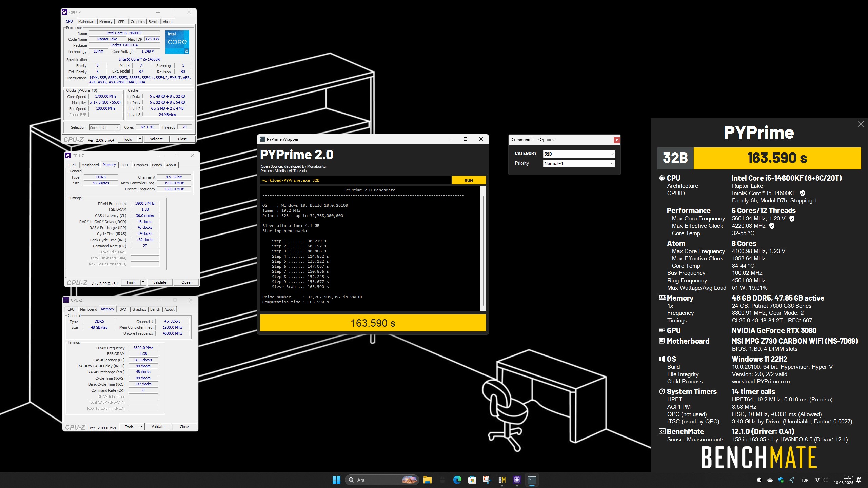
Task: Click the Close button in the bottom CPU-Z window
Action: [x=184, y=427]
